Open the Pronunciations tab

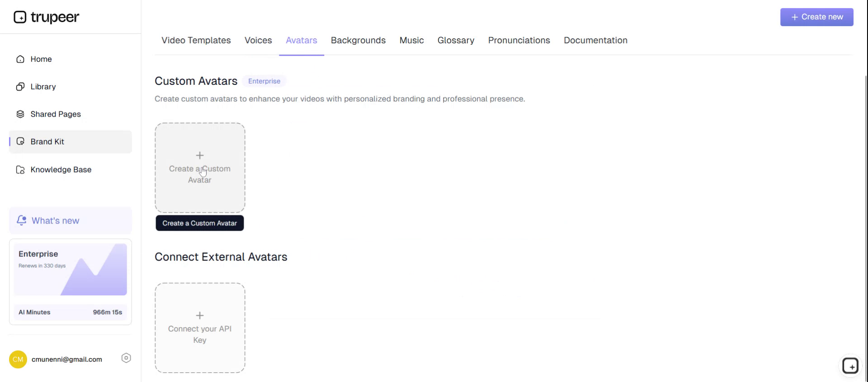(519, 40)
